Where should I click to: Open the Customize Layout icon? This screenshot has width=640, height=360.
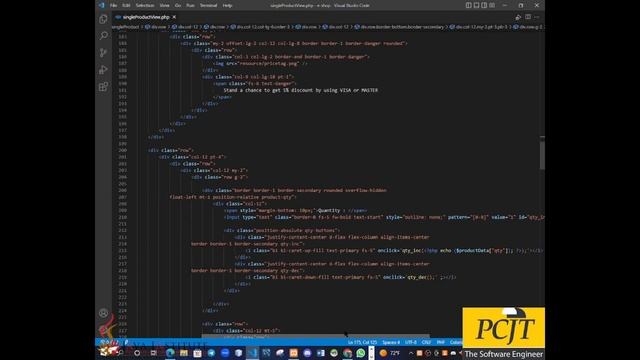[492, 5]
